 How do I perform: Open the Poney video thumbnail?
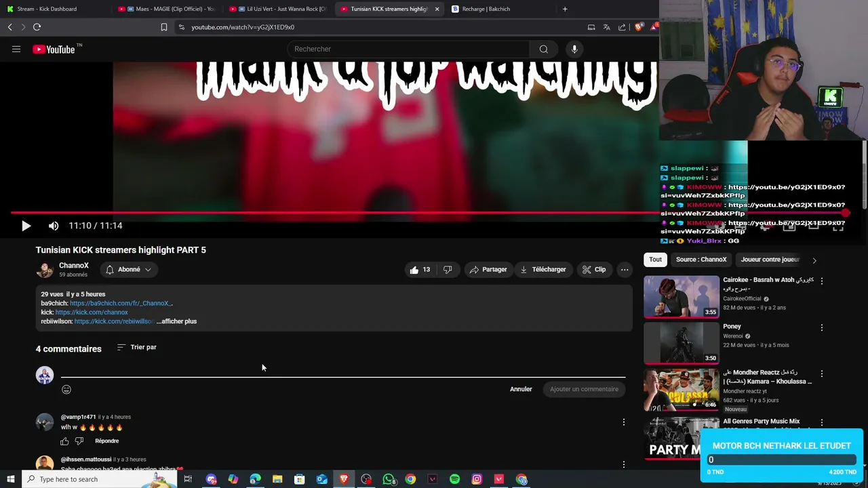coord(682,343)
